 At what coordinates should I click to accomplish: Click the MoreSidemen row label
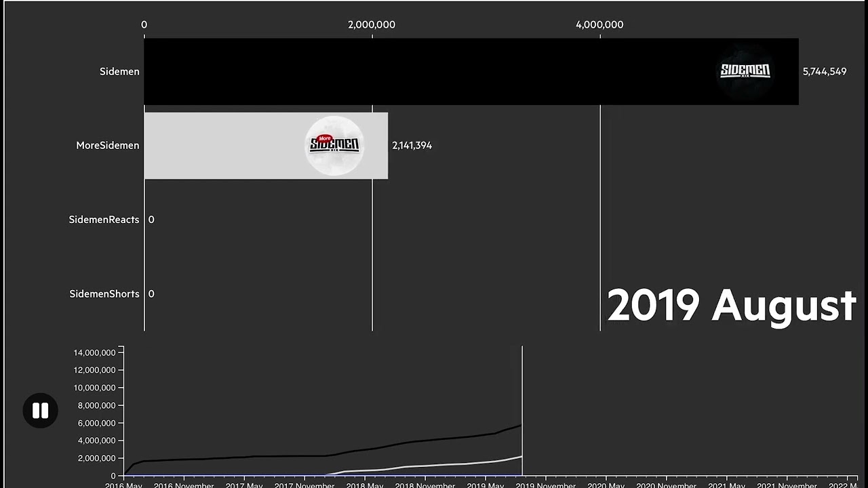click(x=108, y=145)
